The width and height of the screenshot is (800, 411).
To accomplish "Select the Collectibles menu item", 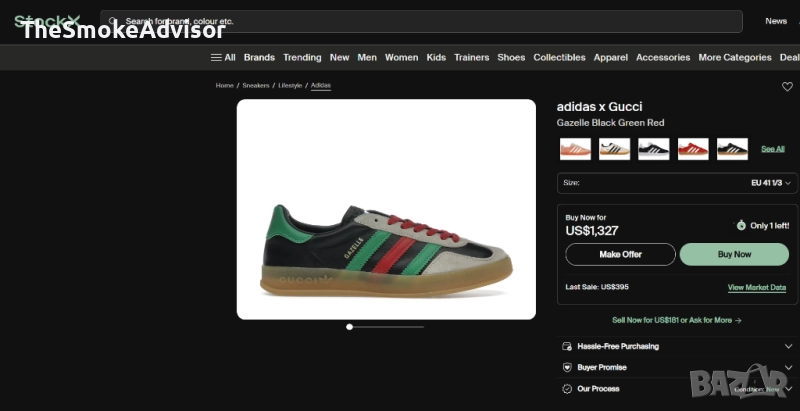I will [559, 57].
